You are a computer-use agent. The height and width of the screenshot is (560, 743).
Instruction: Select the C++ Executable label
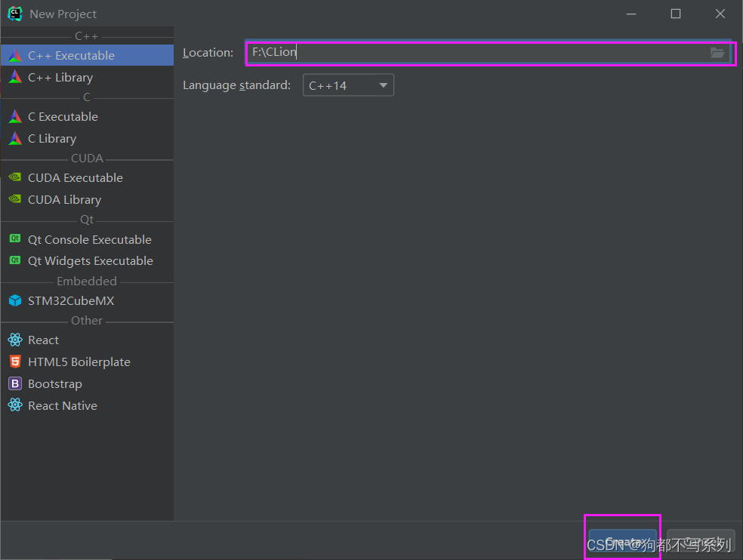pos(71,55)
